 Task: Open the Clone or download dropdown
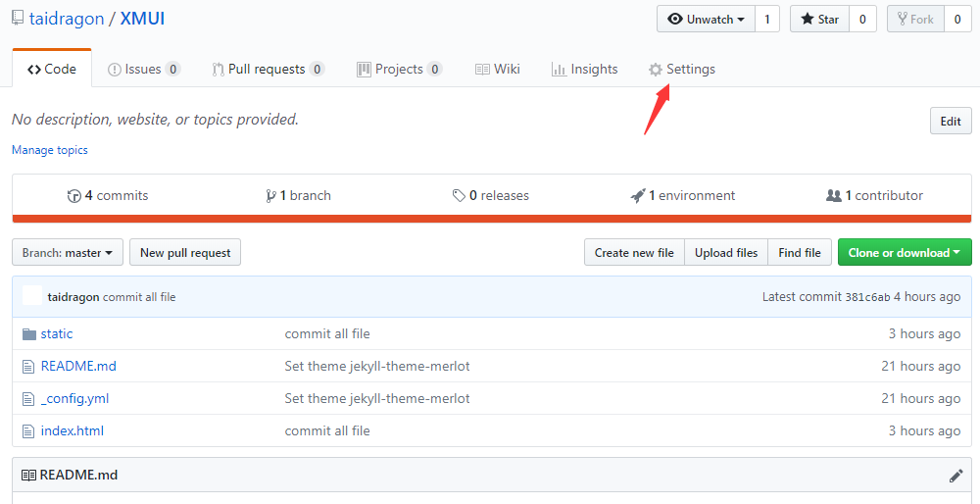pos(905,253)
